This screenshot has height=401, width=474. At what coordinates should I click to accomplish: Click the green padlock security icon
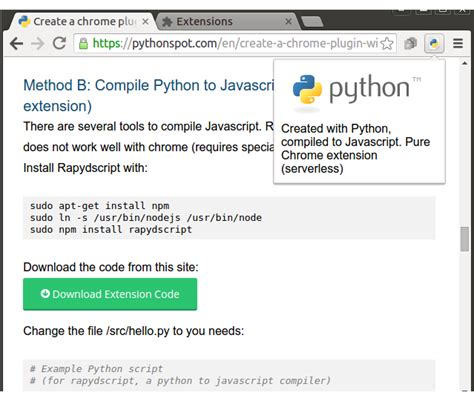[83, 43]
